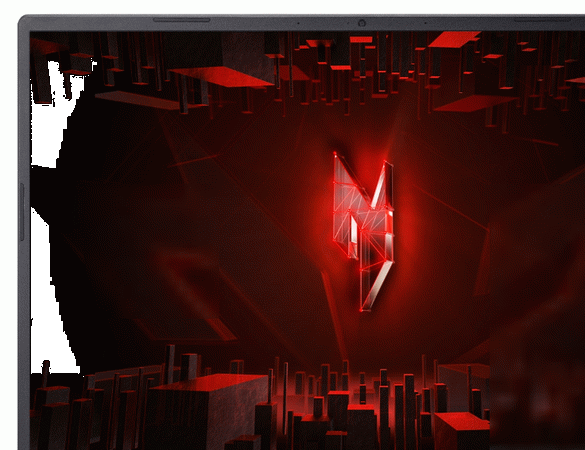Click the red-topped cube at bottom right
This screenshot has width=585, height=450.
(462, 431)
